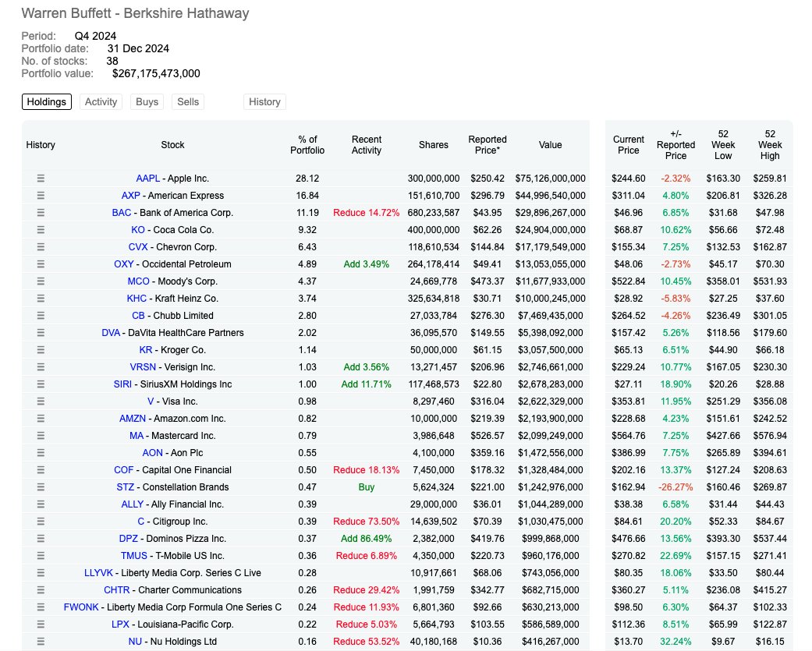Click the 'Shares' column header
This screenshot has width=812, height=651.
pos(434,145)
